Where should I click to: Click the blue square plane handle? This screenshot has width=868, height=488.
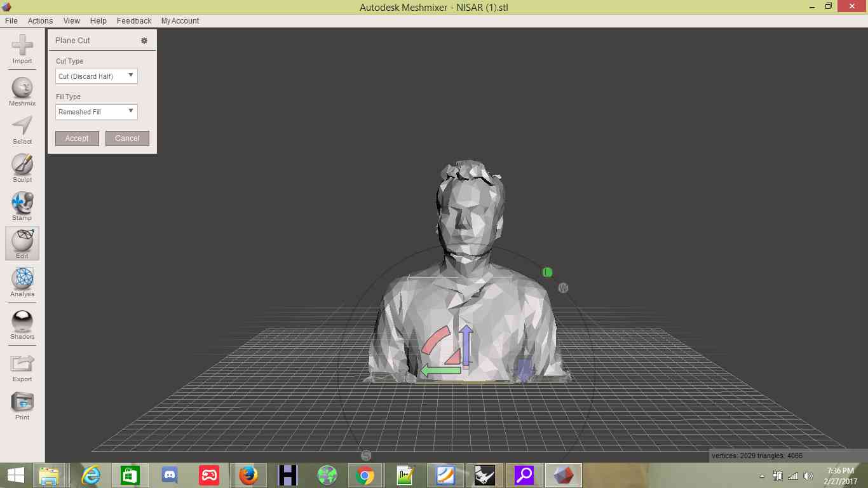click(524, 369)
